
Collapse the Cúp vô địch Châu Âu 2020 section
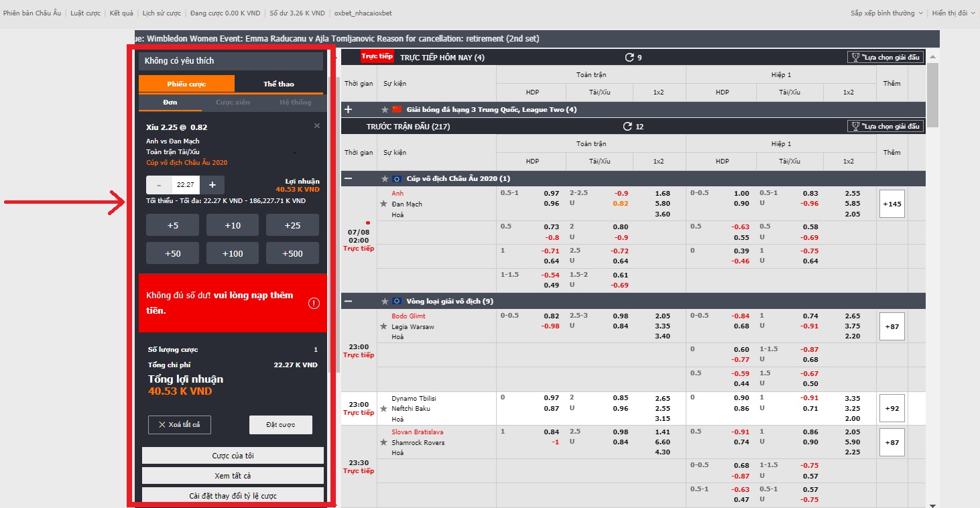click(x=349, y=179)
